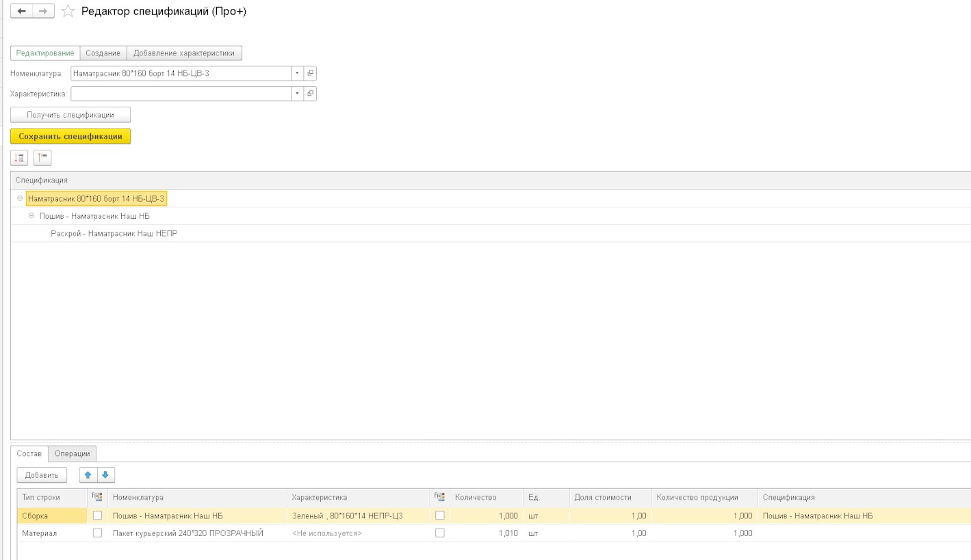Switch to the Создание mode tab
Viewport: 971px width, 560px height.
click(x=103, y=53)
